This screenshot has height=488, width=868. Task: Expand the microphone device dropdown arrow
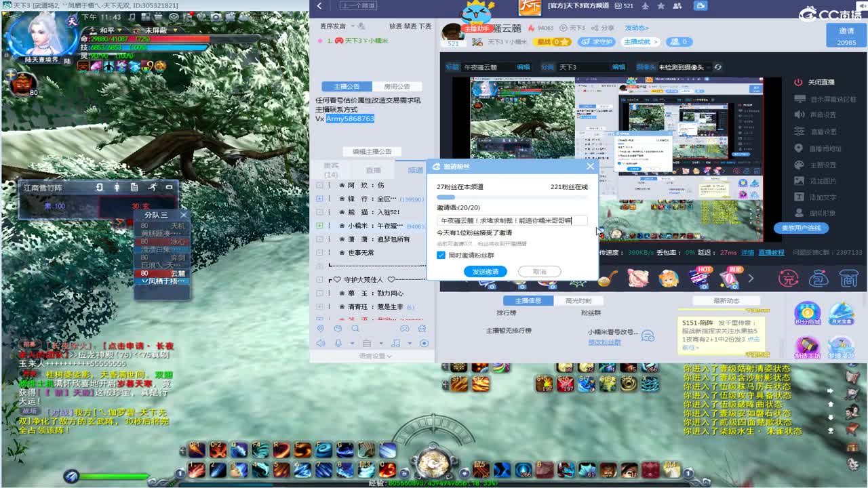tap(353, 342)
